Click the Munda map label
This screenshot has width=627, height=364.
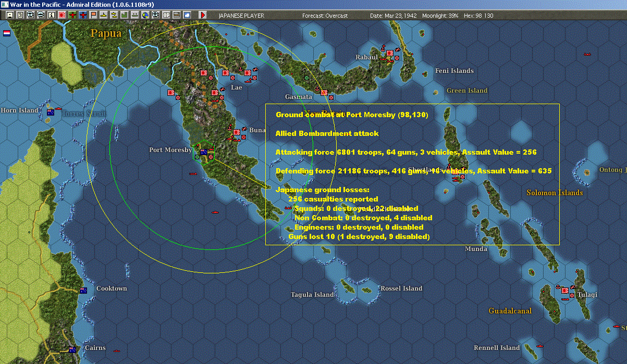coord(476,249)
